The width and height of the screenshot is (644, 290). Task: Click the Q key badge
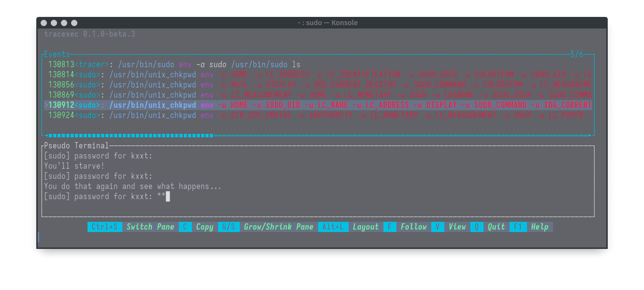(477, 227)
